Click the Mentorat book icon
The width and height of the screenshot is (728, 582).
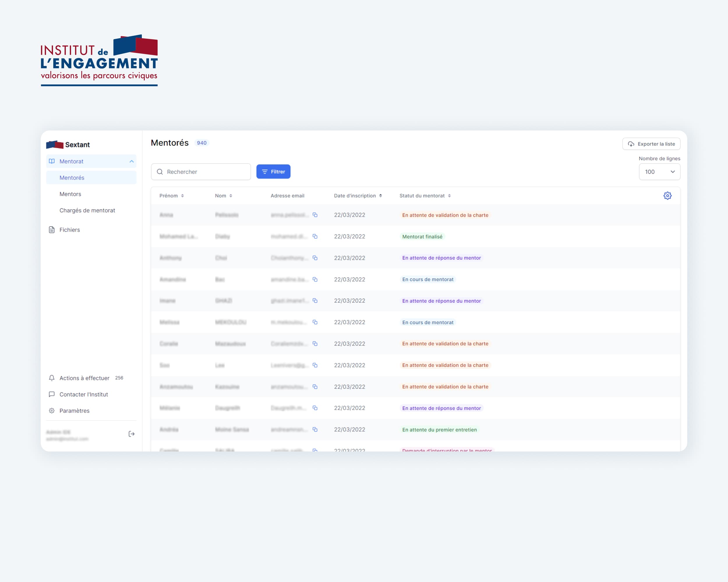[x=52, y=161]
